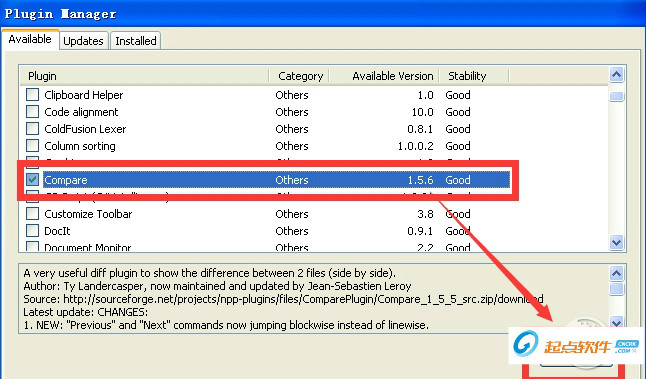Click version 1.5.6 in Compare row
The width and height of the screenshot is (646, 379).
click(420, 180)
